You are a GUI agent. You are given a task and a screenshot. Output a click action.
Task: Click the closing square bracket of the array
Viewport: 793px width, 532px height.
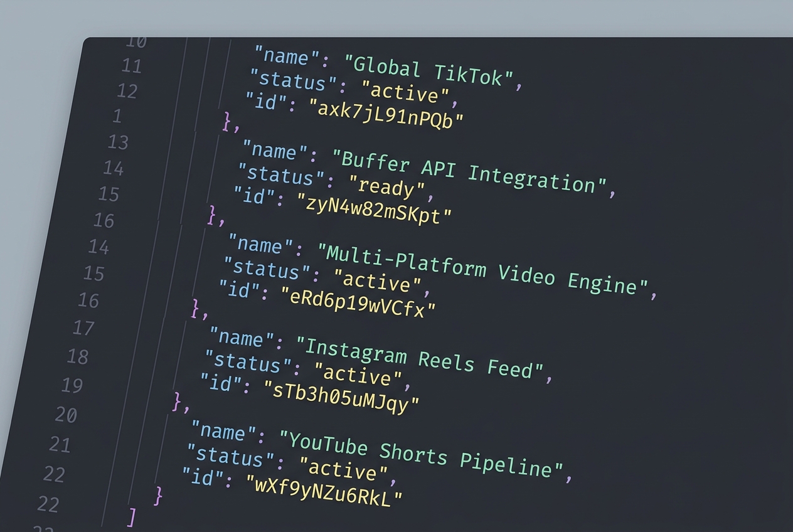tap(132, 517)
